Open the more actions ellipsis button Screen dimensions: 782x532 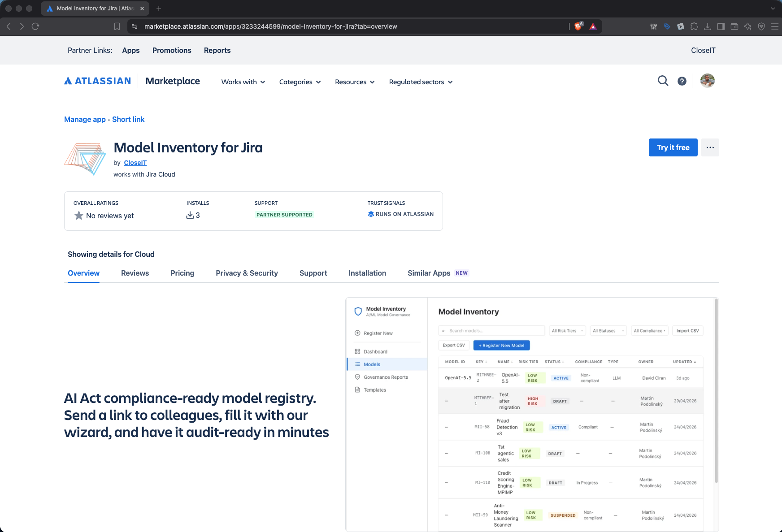click(x=710, y=147)
